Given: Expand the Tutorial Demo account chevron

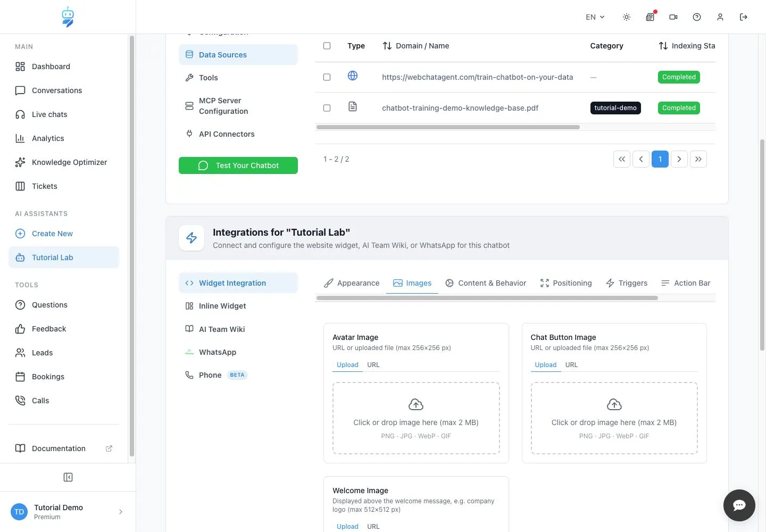Looking at the screenshot, I should tap(121, 512).
